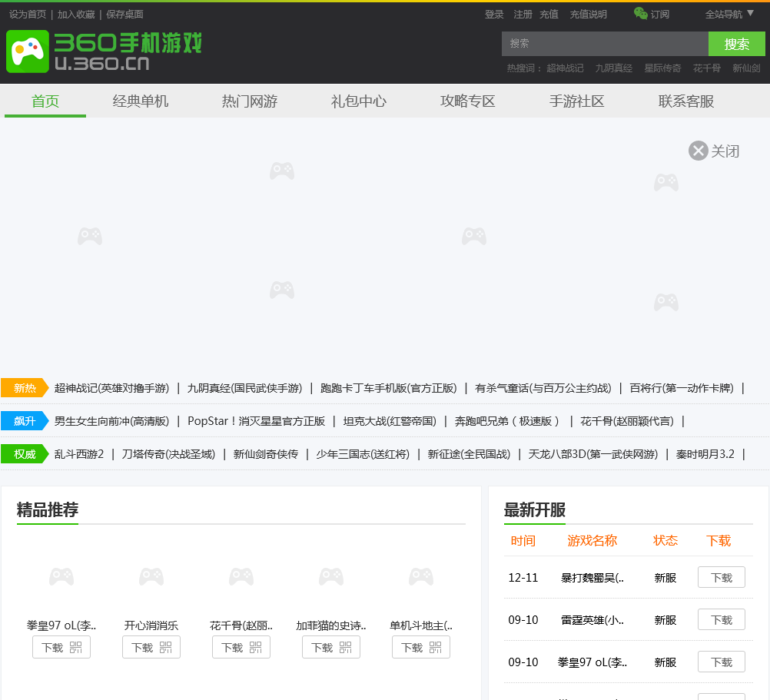
Task: Show QR code for 花千骨(赵丽..
Action: 255,648
